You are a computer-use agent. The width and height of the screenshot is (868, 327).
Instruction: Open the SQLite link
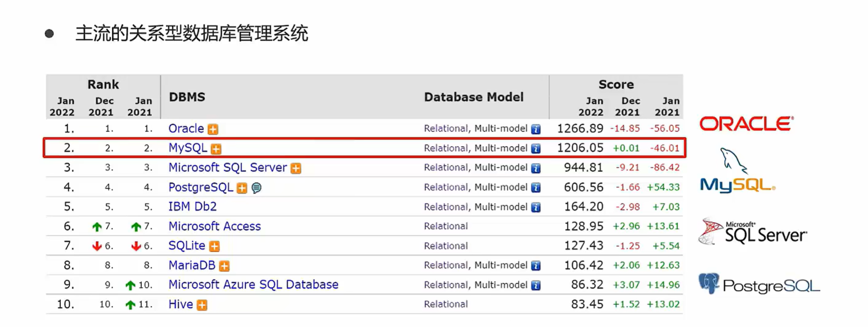[x=186, y=245]
